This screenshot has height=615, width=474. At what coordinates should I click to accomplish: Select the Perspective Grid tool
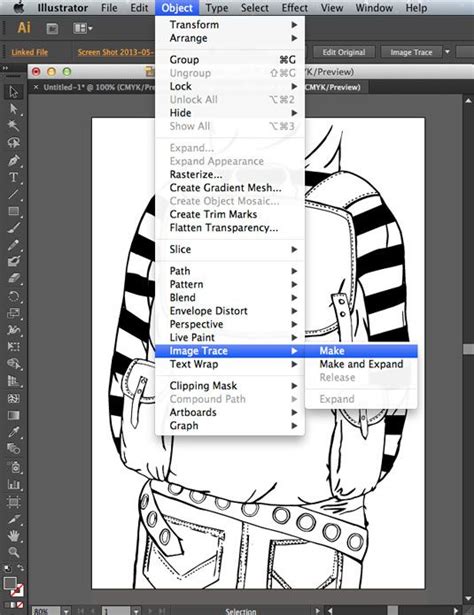tap(13, 381)
